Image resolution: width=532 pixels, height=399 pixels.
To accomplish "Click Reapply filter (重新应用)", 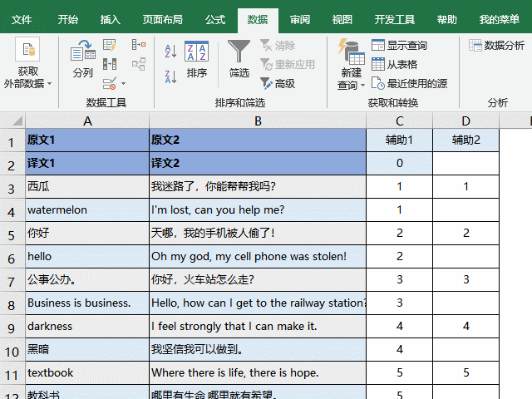I will [288, 64].
